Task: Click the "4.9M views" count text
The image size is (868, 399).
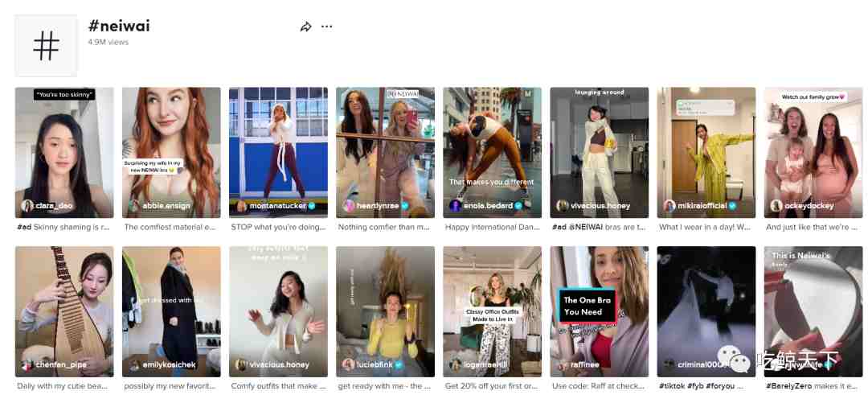Action: [x=108, y=42]
